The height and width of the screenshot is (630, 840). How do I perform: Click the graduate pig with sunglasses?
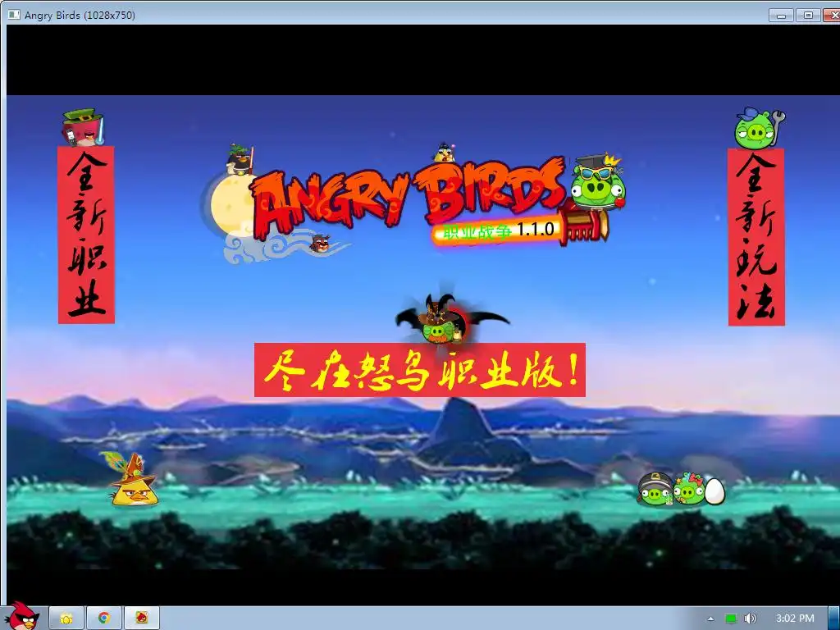point(597,183)
